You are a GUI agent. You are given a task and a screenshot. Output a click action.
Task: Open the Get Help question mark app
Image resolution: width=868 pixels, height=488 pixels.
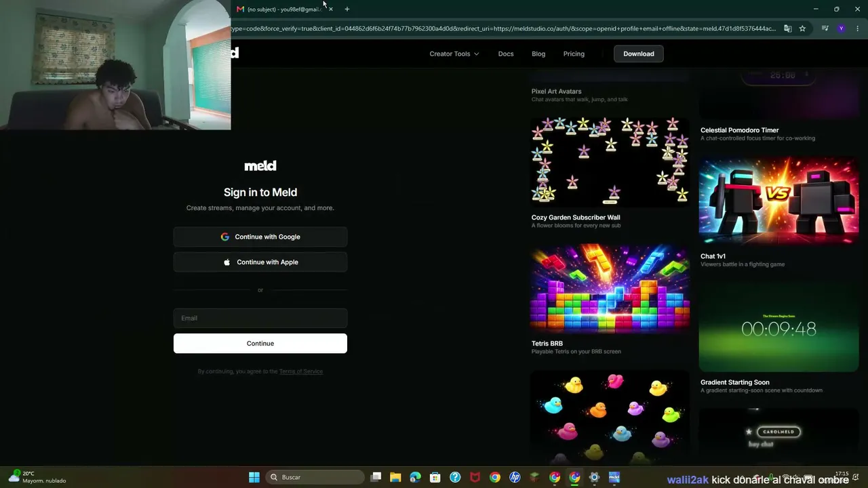(455, 477)
